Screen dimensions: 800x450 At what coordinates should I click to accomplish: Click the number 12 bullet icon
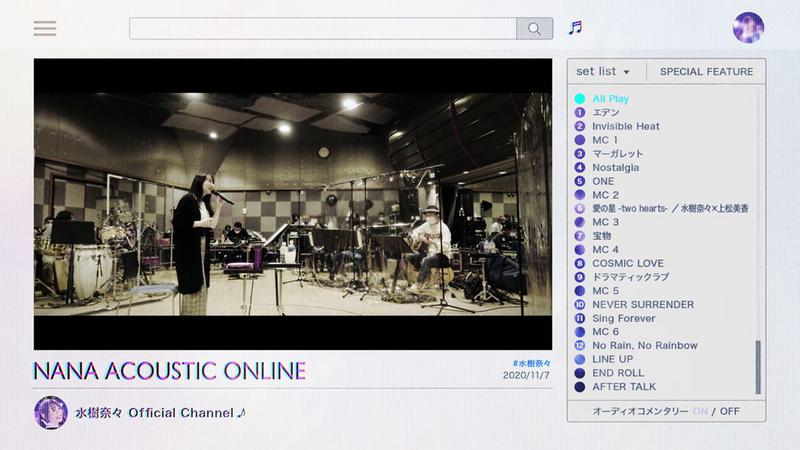click(580, 345)
